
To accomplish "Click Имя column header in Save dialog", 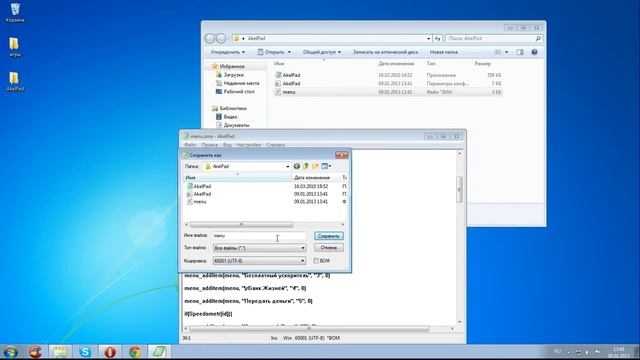I will pos(237,178).
